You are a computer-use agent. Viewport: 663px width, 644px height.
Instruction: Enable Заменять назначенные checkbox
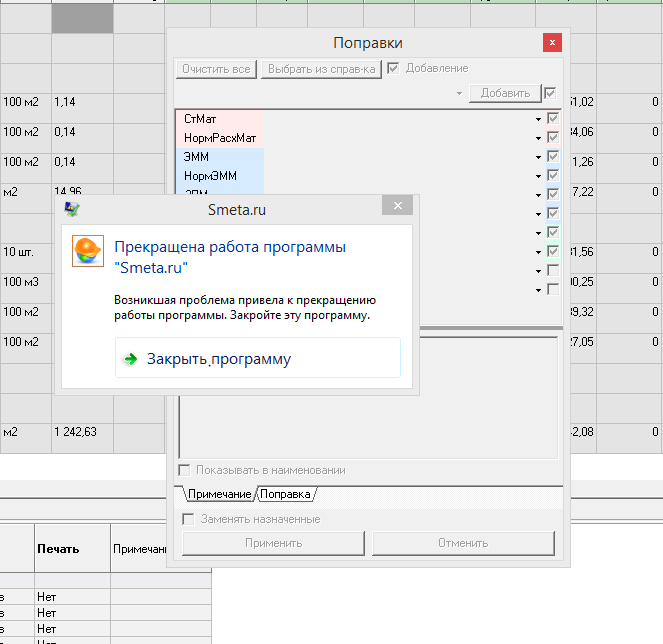188,519
